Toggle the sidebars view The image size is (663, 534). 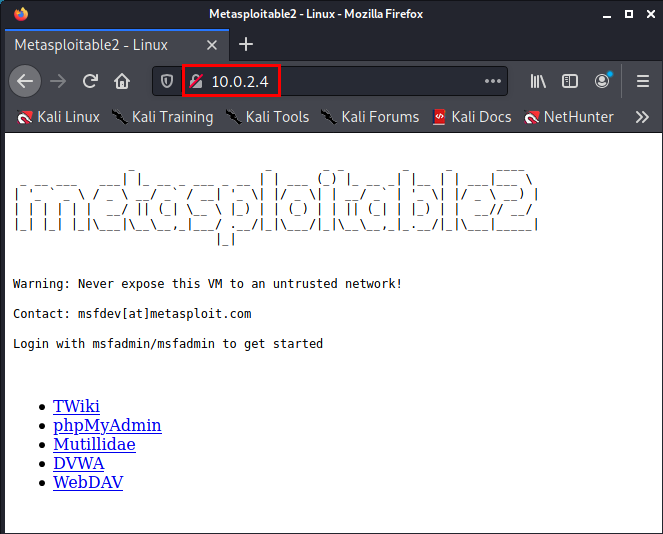570,81
